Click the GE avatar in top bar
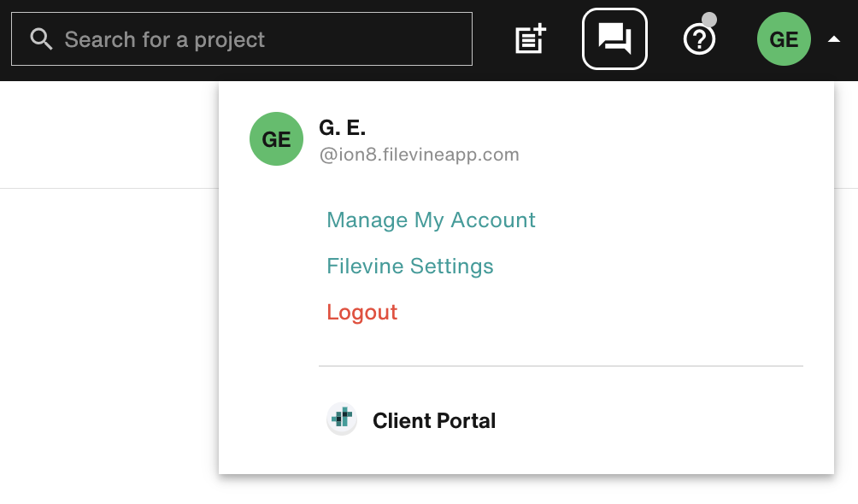This screenshot has width=858, height=504. 784,39
